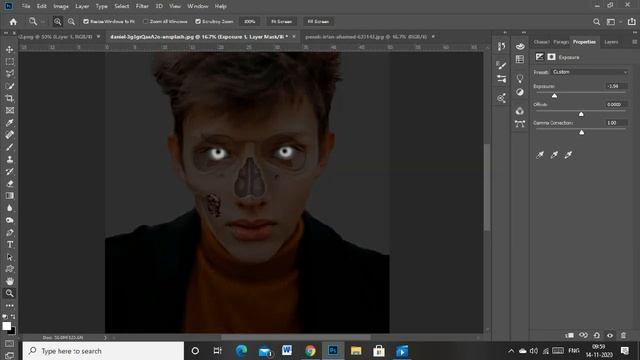The width and height of the screenshot is (640, 360).
Task: Select the Path Selection tool
Action: pyautogui.click(x=9, y=257)
